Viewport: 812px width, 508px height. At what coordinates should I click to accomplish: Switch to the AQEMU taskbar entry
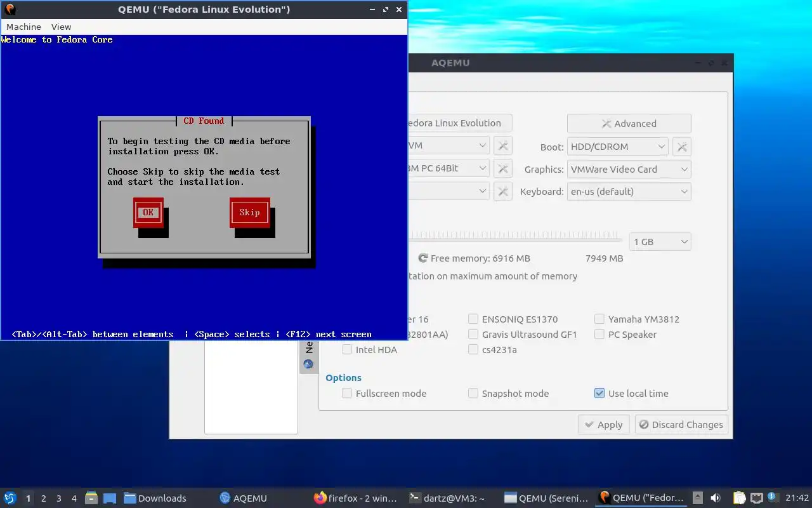point(243,498)
